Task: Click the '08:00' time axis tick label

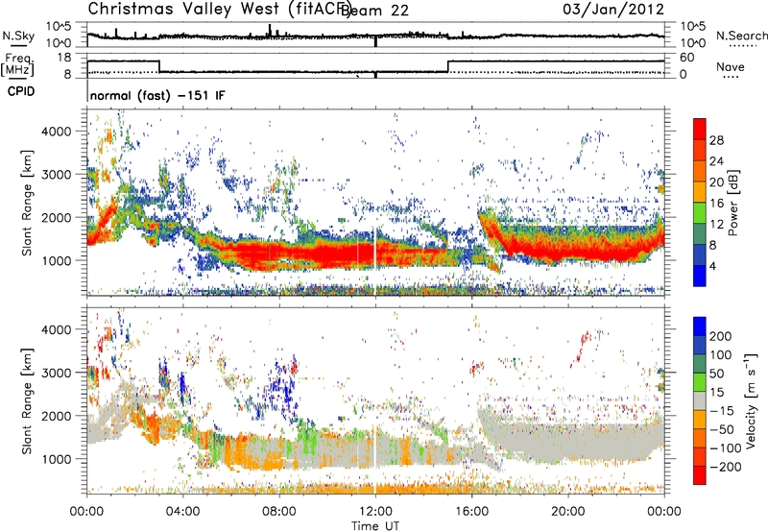Action: (x=279, y=512)
